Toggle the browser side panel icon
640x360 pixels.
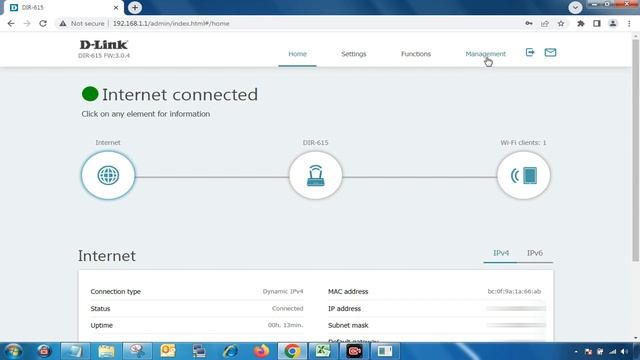(x=597, y=24)
